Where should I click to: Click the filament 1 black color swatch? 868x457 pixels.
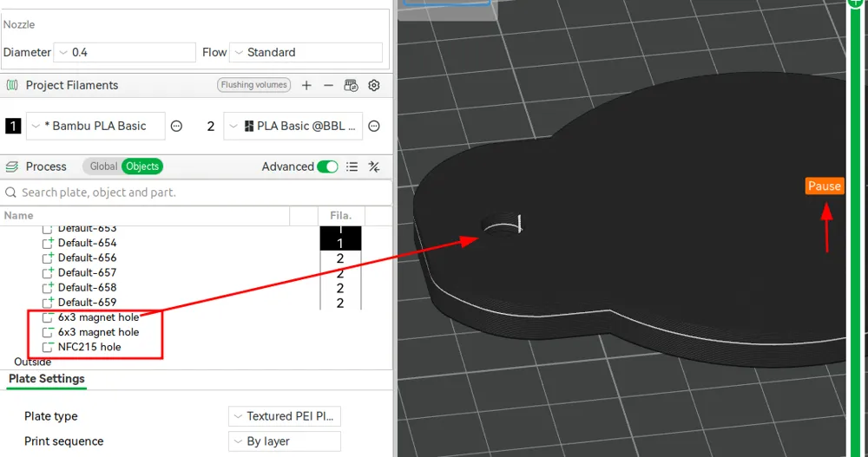pos(13,126)
